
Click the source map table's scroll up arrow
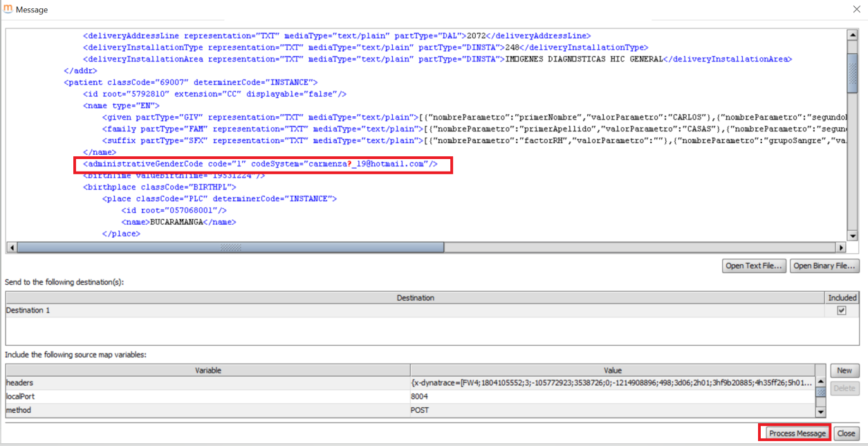pos(821,382)
